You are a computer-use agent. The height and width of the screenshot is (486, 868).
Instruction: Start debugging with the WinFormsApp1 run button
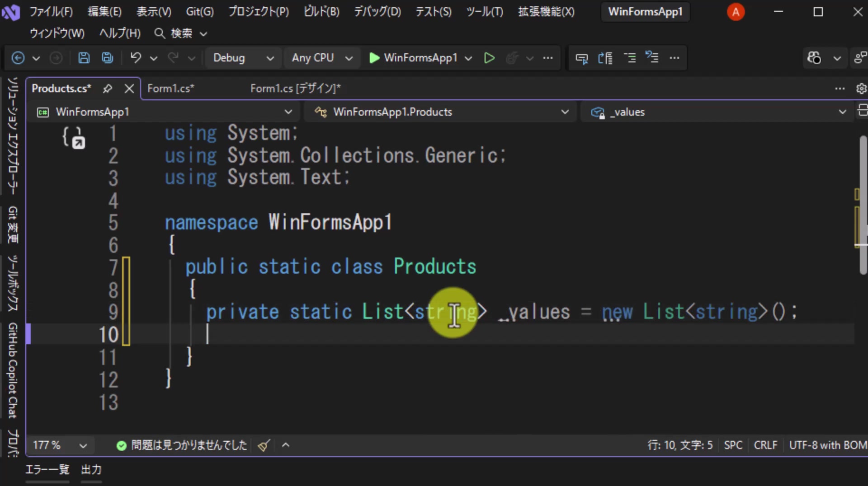click(x=414, y=58)
